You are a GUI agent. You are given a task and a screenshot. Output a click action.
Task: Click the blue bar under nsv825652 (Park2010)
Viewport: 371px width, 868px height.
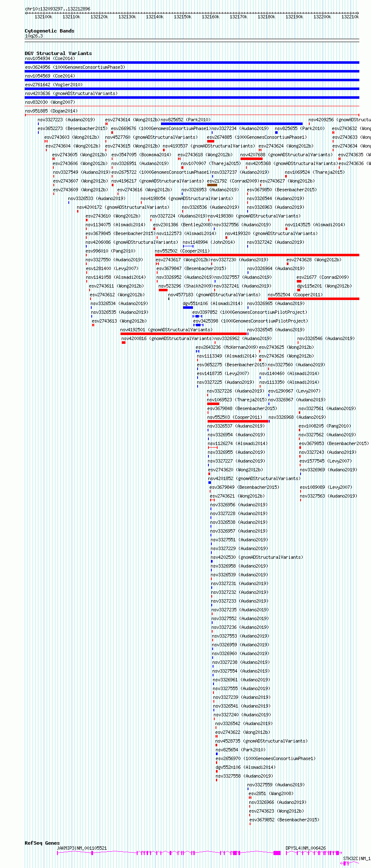232,124
